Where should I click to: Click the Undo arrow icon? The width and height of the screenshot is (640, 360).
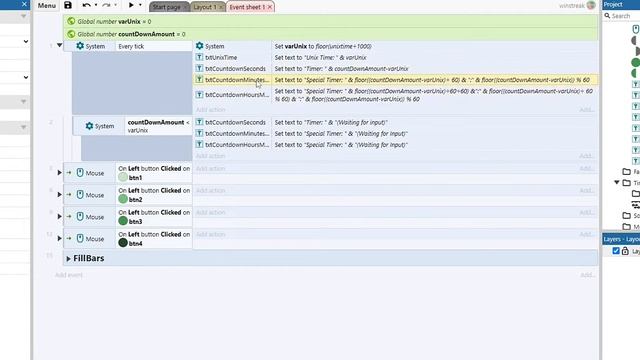(86, 5)
